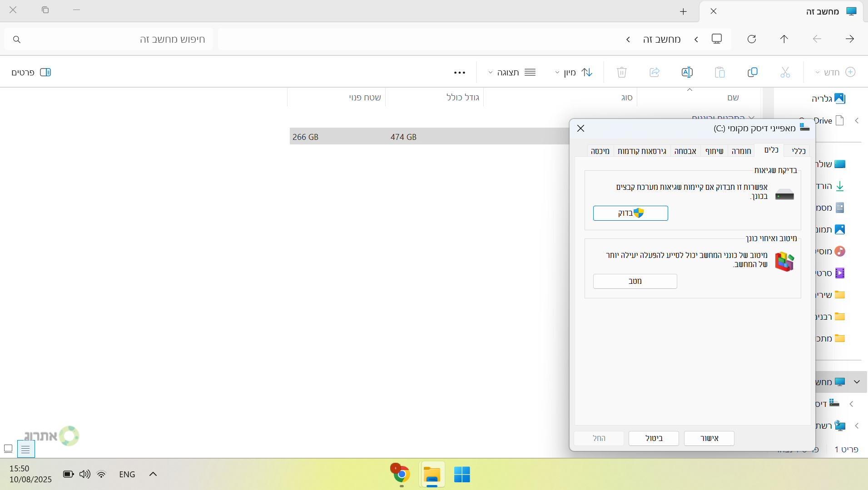868x490 pixels.
Task: Click the monitor icon in address bar
Action: pyautogui.click(x=716, y=39)
